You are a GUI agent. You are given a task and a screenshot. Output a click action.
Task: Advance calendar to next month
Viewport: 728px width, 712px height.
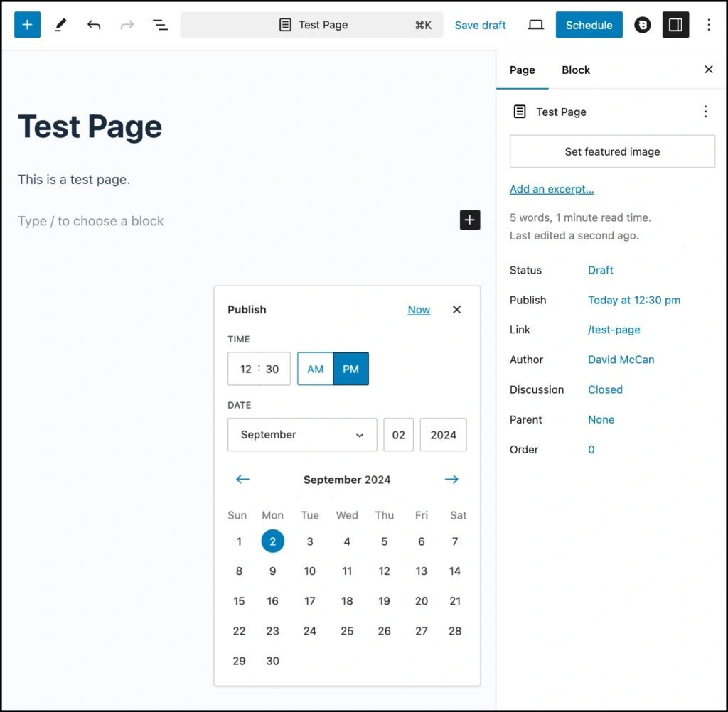pyautogui.click(x=451, y=479)
